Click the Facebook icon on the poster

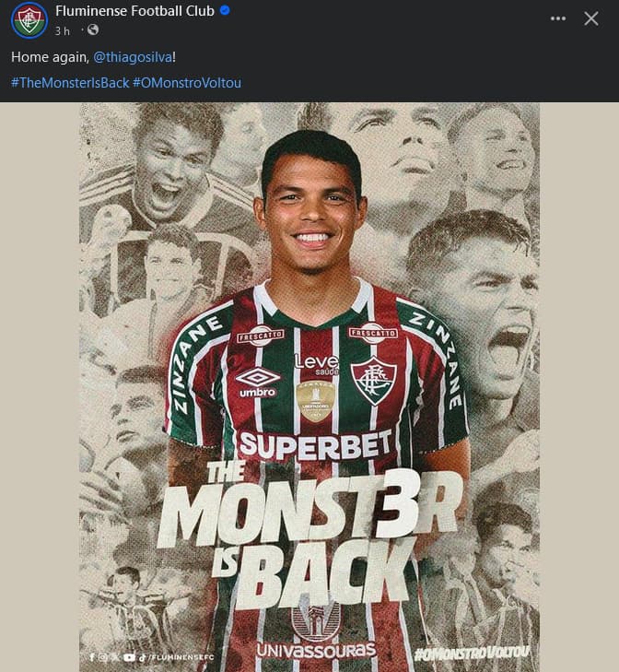point(92,657)
